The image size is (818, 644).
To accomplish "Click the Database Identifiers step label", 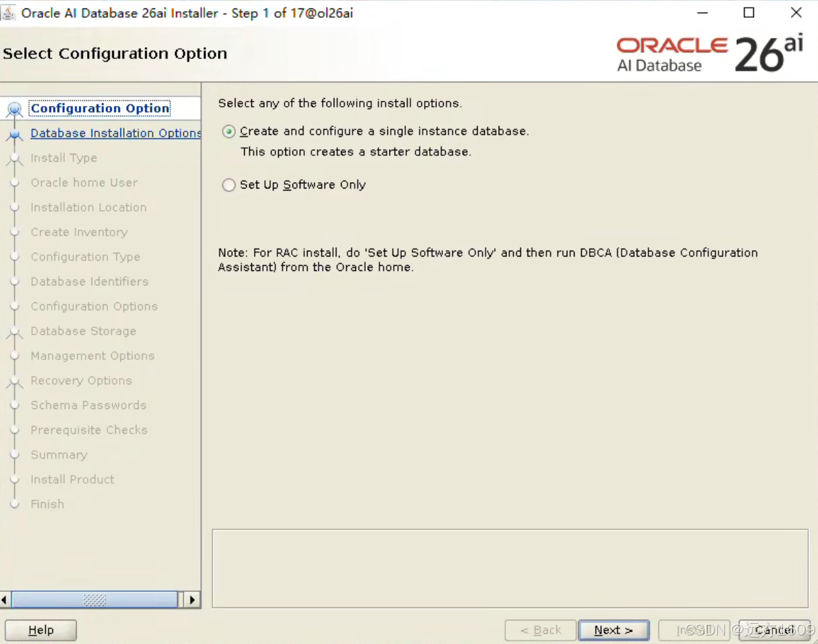I will tap(89, 281).
